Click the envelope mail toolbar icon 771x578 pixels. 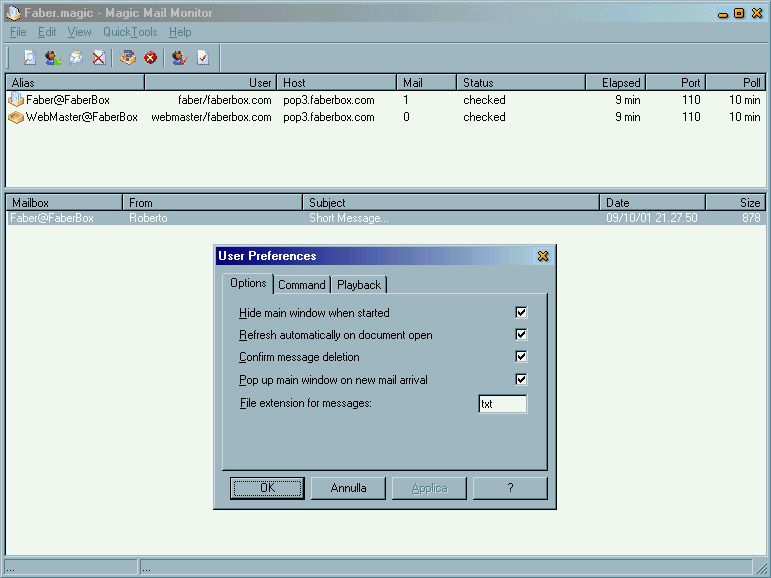pos(76,58)
